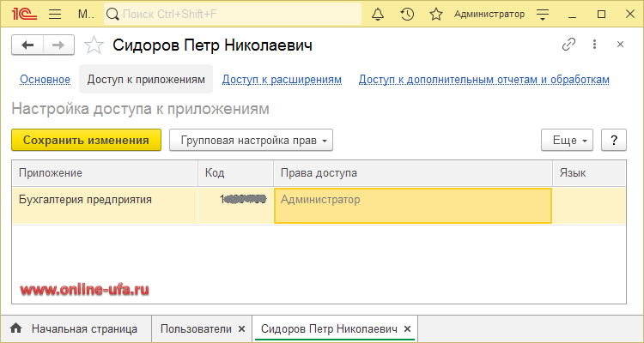644x343 pixels.
Task: Open the history clock icon
Action: [x=407, y=14]
